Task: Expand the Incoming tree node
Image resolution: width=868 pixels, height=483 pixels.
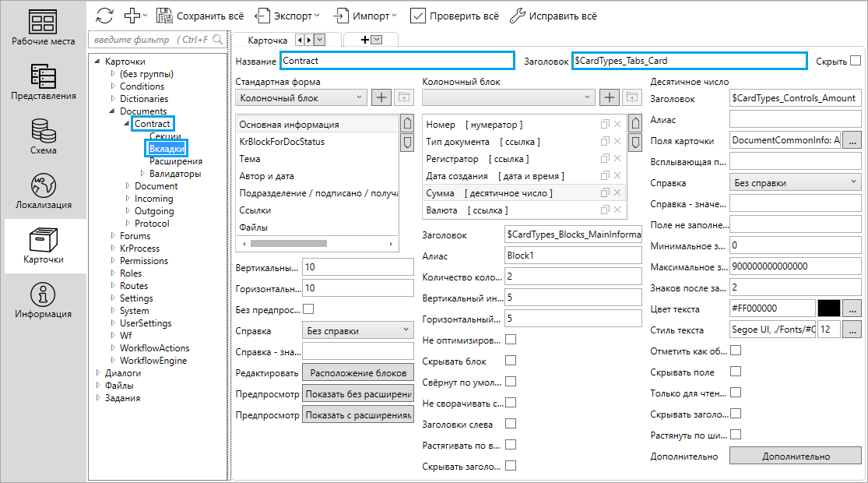Action: tap(128, 199)
